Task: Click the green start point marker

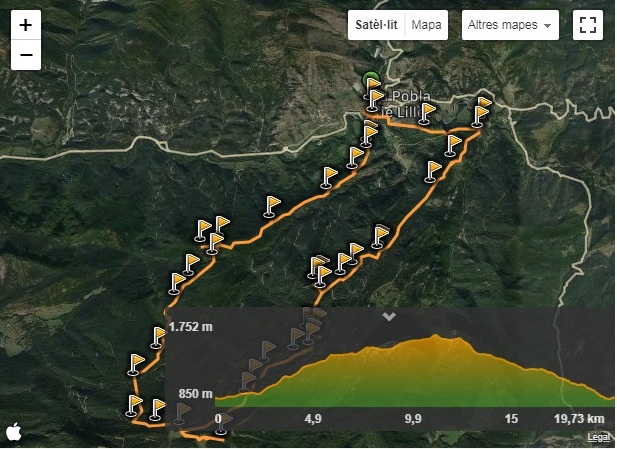Action: (370, 78)
